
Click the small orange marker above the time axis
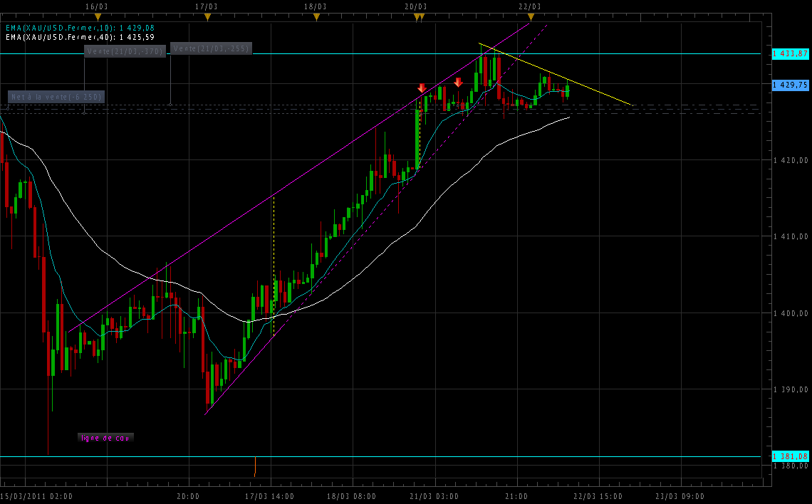pos(255,467)
